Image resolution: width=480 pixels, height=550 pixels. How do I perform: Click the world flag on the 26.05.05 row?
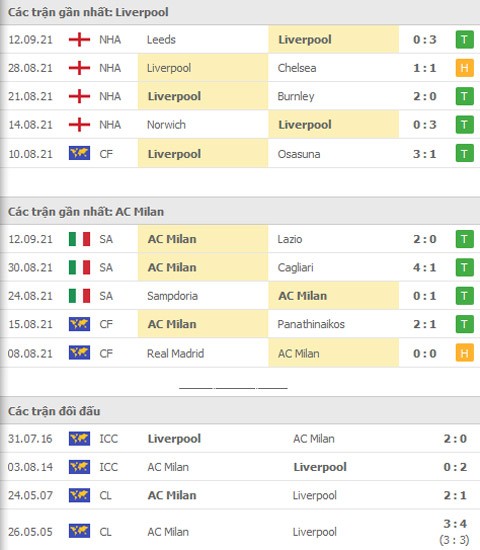point(79,531)
